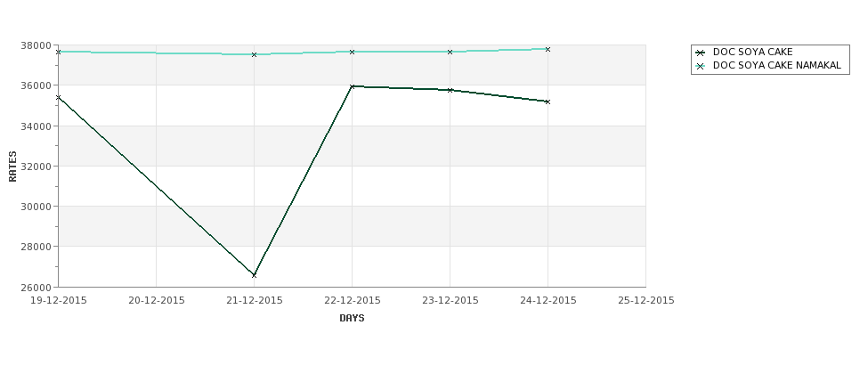Click the RATES y-axis title
Image resolution: width=868 pixels, height=382 pixels.
[x=12, y=167]
